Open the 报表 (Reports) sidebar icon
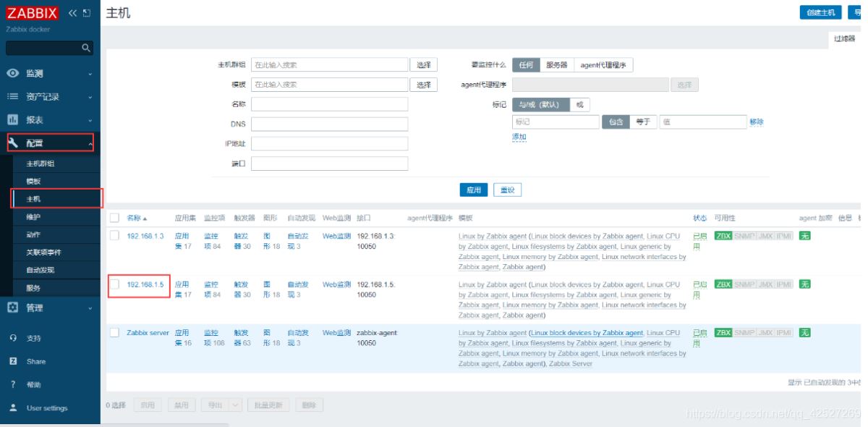 (x=12, y=119)
